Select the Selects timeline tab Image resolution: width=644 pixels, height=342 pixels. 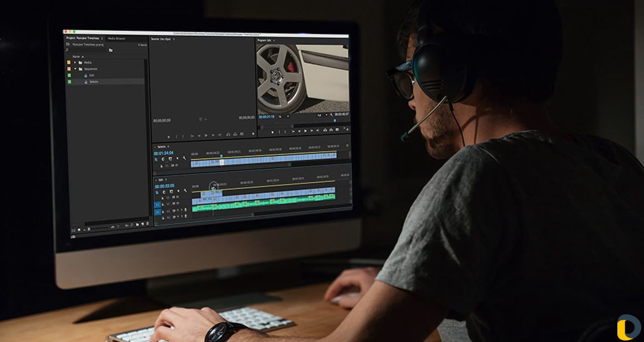(162, 147)
